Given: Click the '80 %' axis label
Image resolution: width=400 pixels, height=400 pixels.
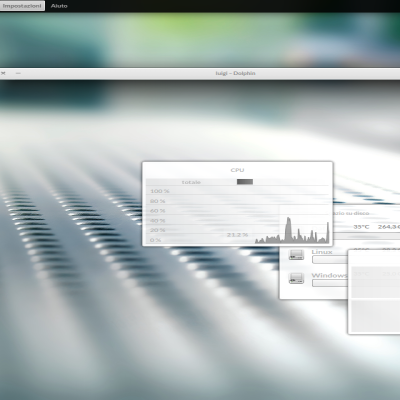Looking at the screenshot, I should point(158,201).
